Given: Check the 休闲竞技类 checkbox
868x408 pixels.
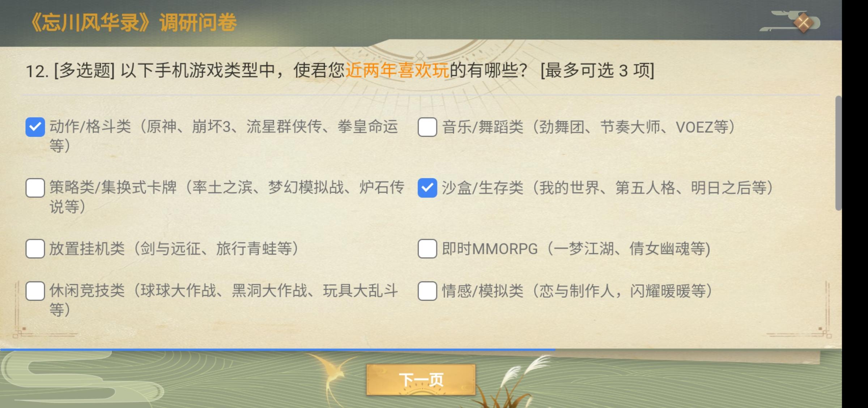Looking at the screenshot, I should coord(35,291).
